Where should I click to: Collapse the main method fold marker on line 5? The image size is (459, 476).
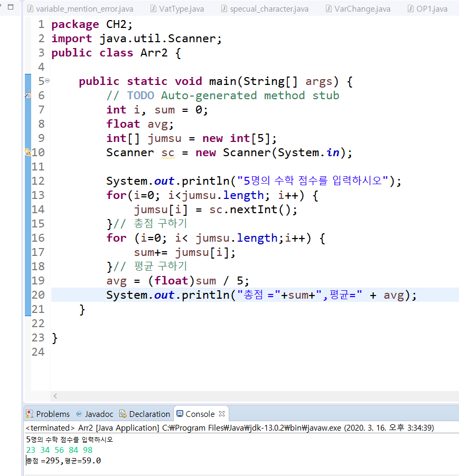48,81
